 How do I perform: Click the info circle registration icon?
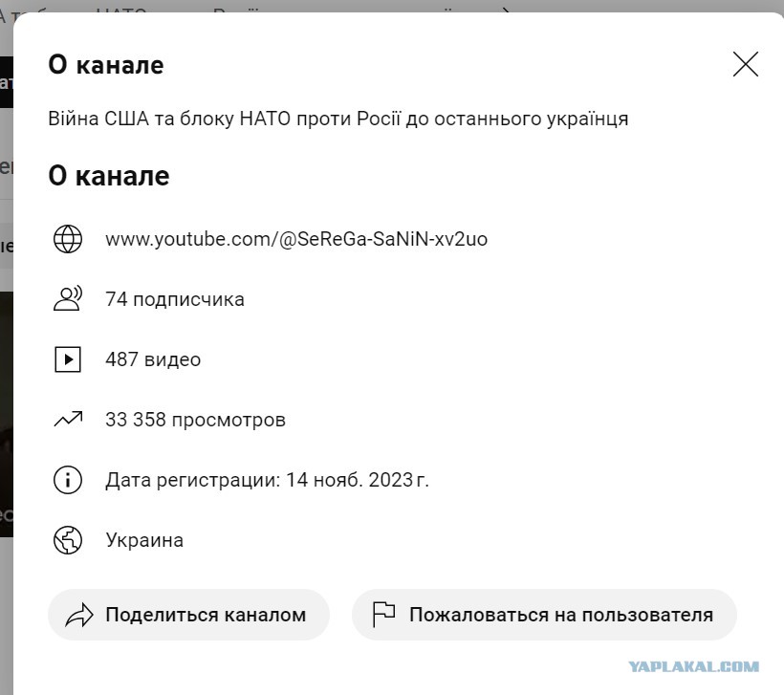pyautogui.click(x=68, y=480)
